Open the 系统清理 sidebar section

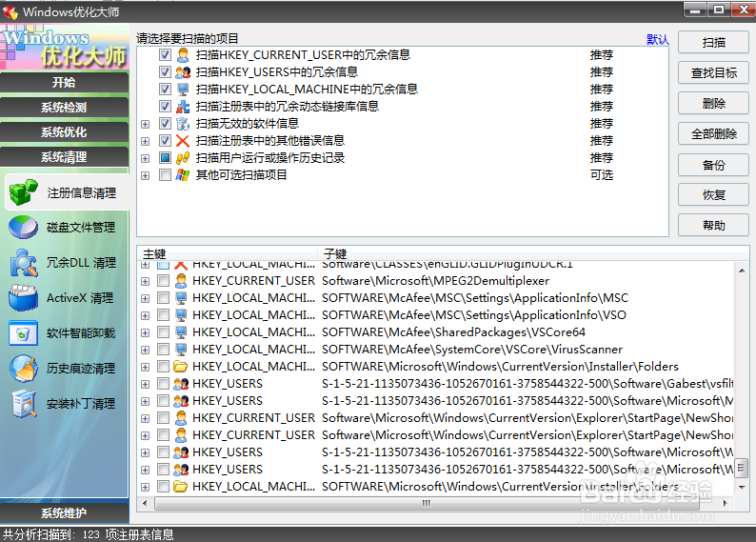click(x=64, y=157)
